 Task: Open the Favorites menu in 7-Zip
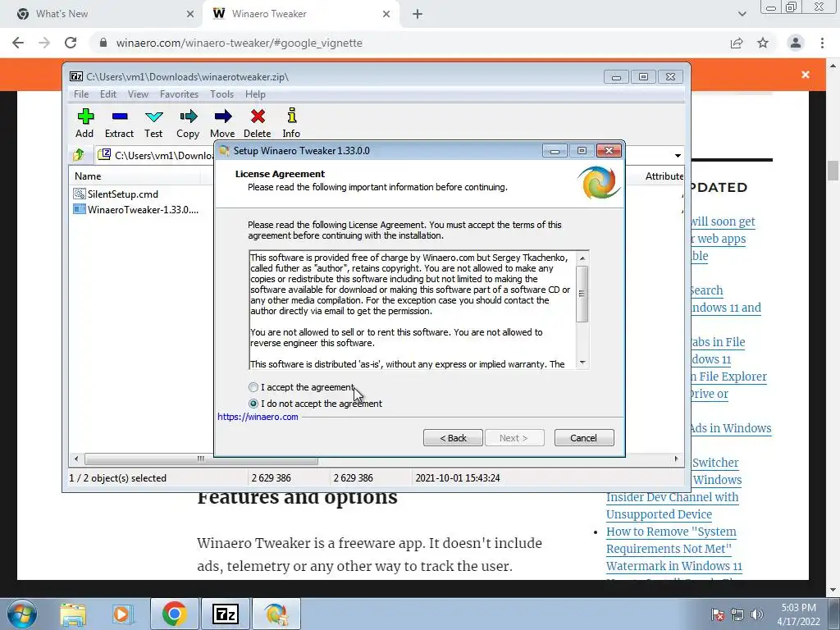point(179,94)
